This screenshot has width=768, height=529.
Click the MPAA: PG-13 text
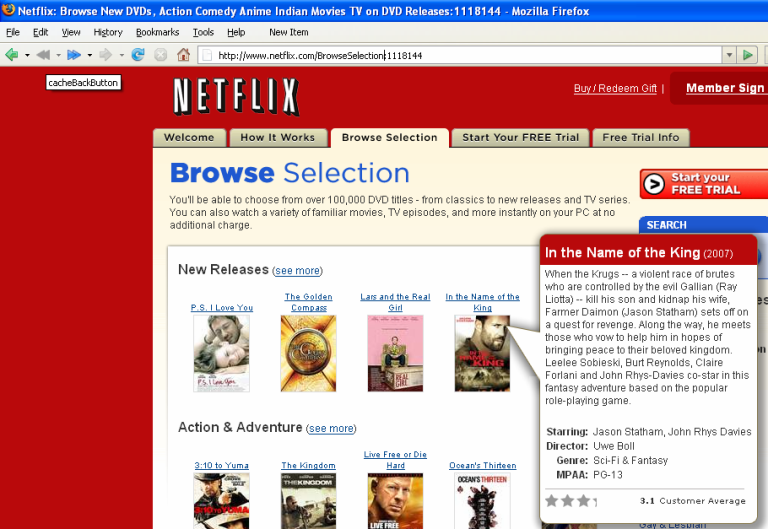(589, 475)
